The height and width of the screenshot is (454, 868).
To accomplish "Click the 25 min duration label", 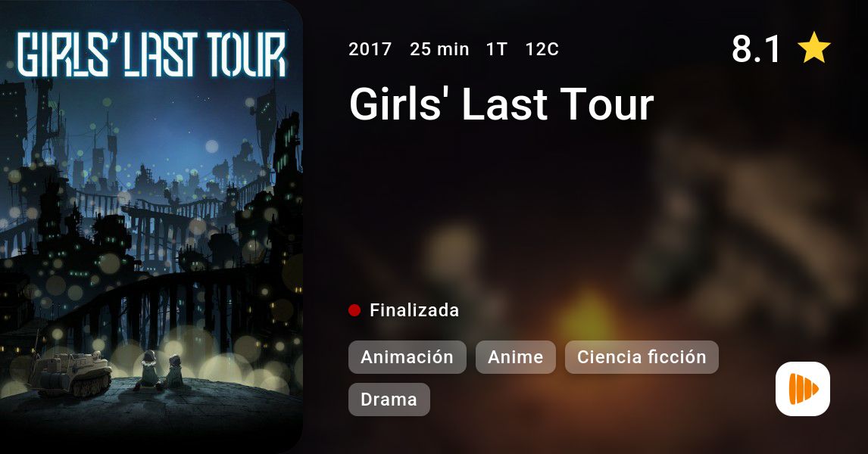I will click(x=439, y=49).
